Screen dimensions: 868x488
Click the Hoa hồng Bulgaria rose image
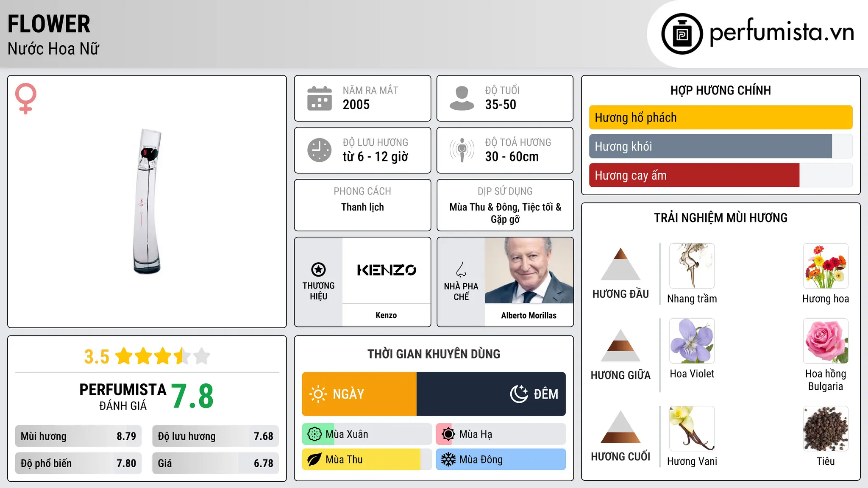coord(826,341)
